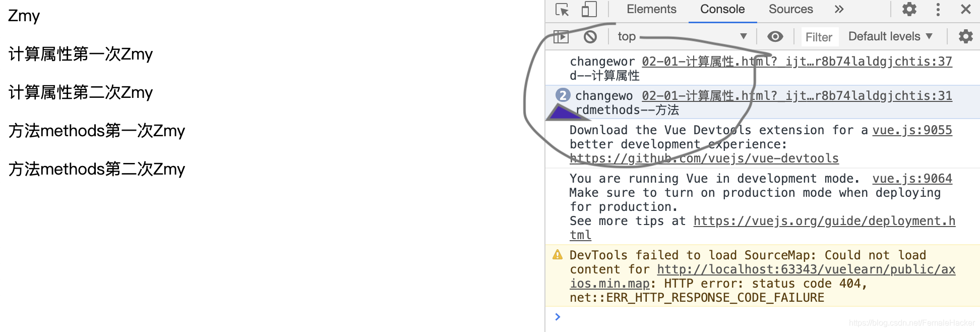The image size is (980, 332).
Task: Open the Default levels dropdown
Action: (x=890, y=36)
